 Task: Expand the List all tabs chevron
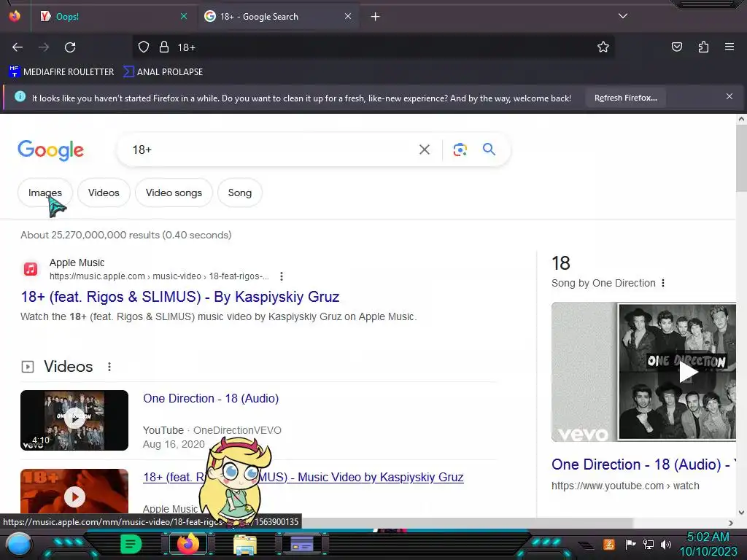pos(623,16)
